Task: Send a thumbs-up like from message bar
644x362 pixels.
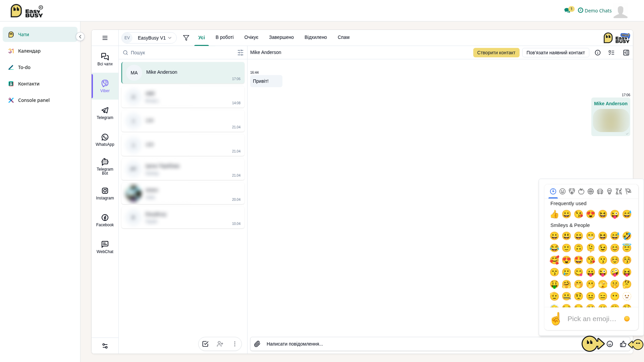Action: pos(623,344)
